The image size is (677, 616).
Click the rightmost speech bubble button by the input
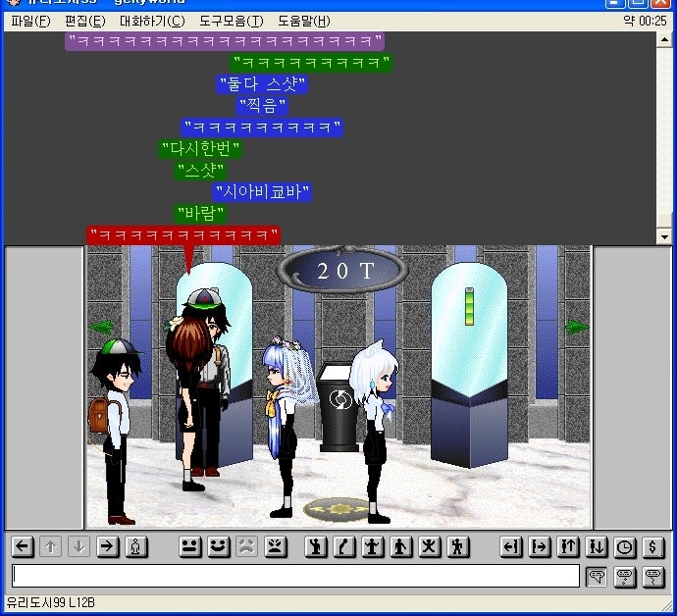[x=652, y=577]
